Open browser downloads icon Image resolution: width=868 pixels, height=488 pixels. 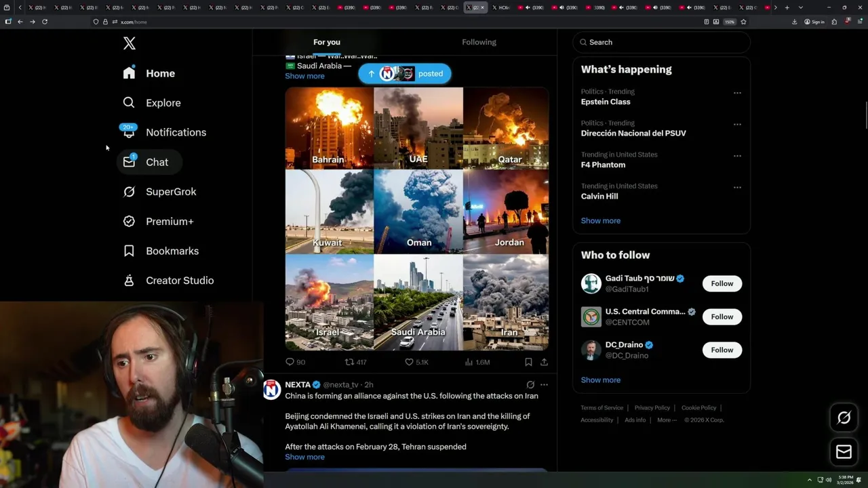[x=795, y=22]
